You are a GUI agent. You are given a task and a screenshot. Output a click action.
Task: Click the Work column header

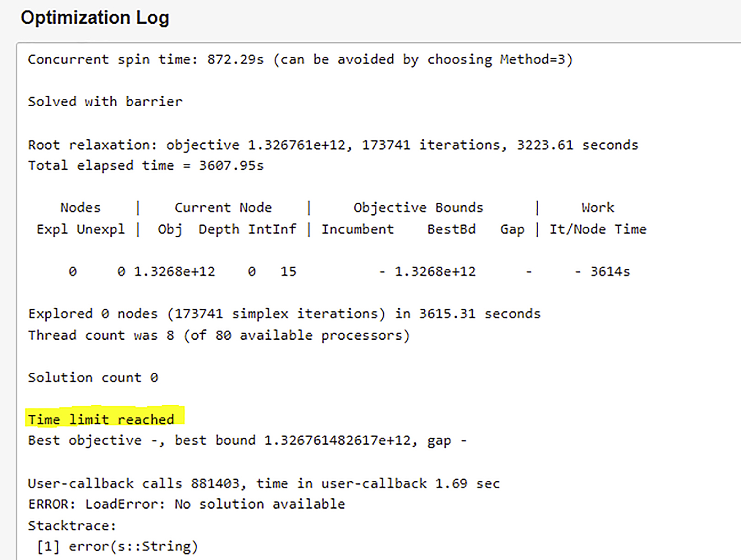tap(598, 207)
